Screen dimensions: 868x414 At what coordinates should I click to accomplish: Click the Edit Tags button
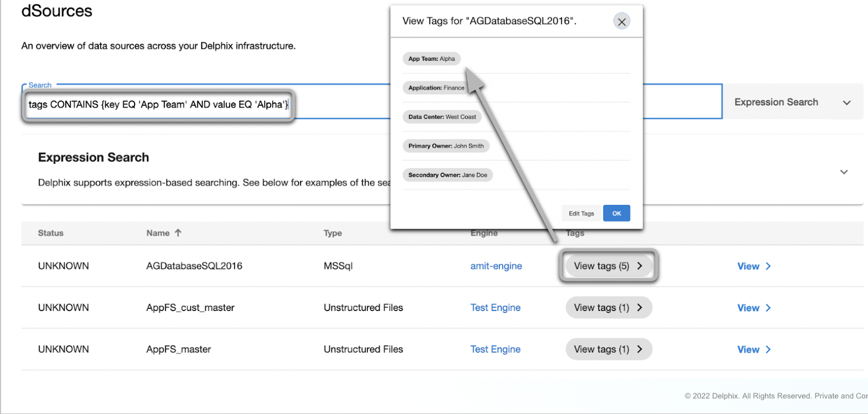581,214
